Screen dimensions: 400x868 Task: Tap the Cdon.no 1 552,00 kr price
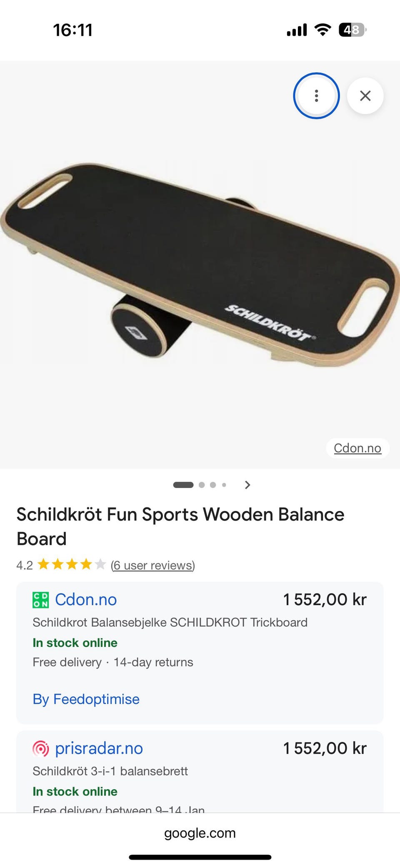tap(325, 599)
